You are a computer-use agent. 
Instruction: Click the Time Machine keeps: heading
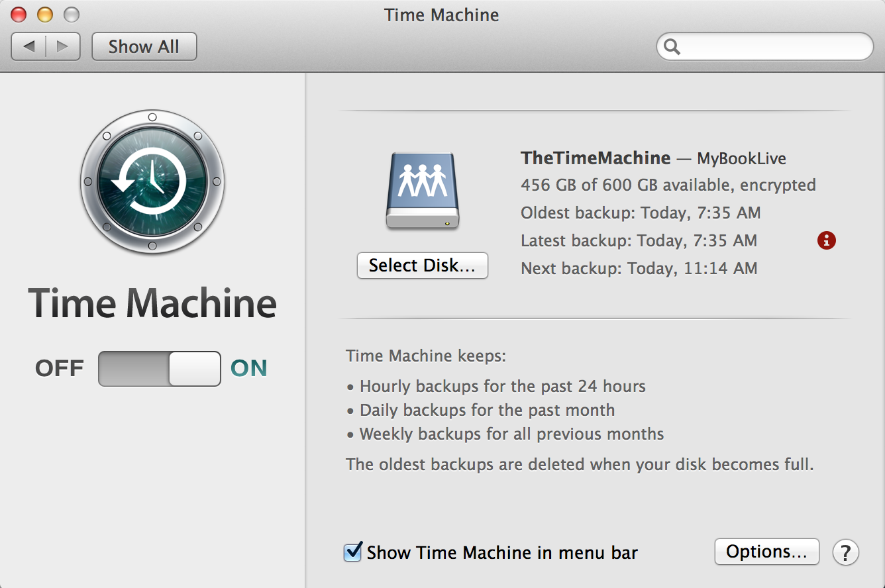click(x=426, y=356)
